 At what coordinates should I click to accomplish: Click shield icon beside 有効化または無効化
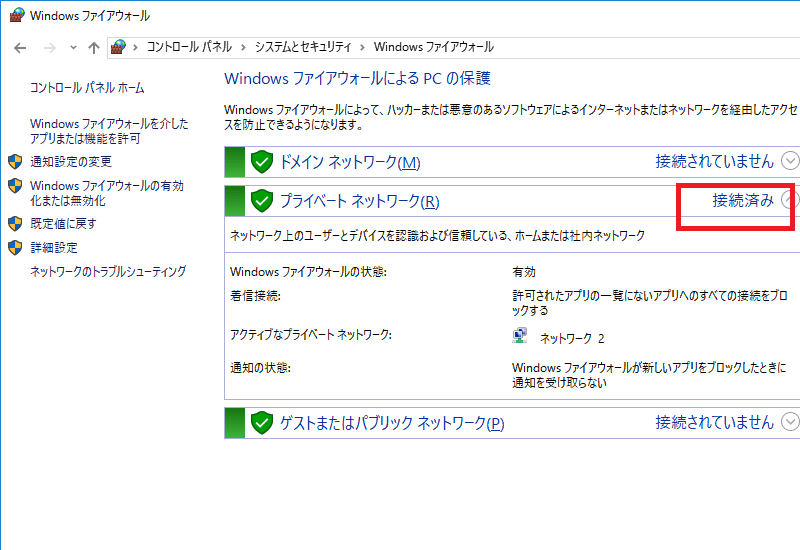15,186
